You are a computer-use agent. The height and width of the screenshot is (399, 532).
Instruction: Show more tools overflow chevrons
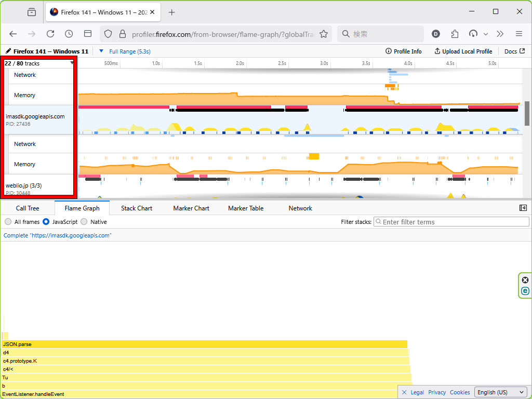[500, 34]
